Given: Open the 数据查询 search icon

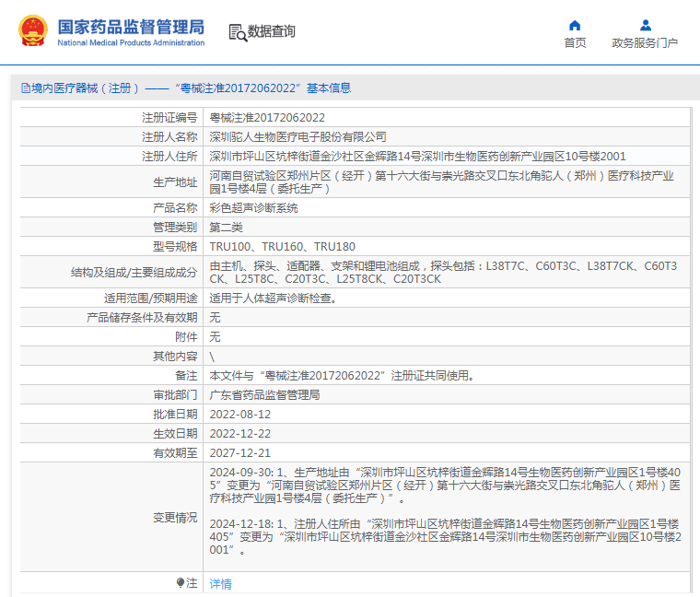Looking at the screenshot, I should tap(238, 32).
